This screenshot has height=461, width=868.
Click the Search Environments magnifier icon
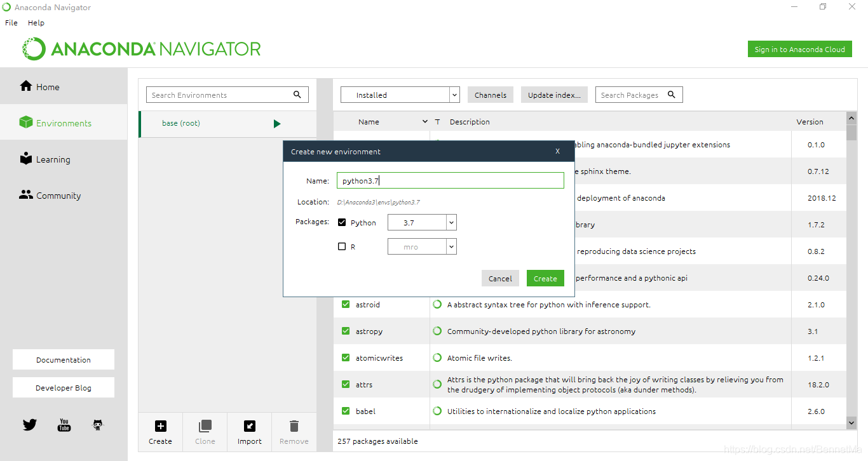pos(297,95)
